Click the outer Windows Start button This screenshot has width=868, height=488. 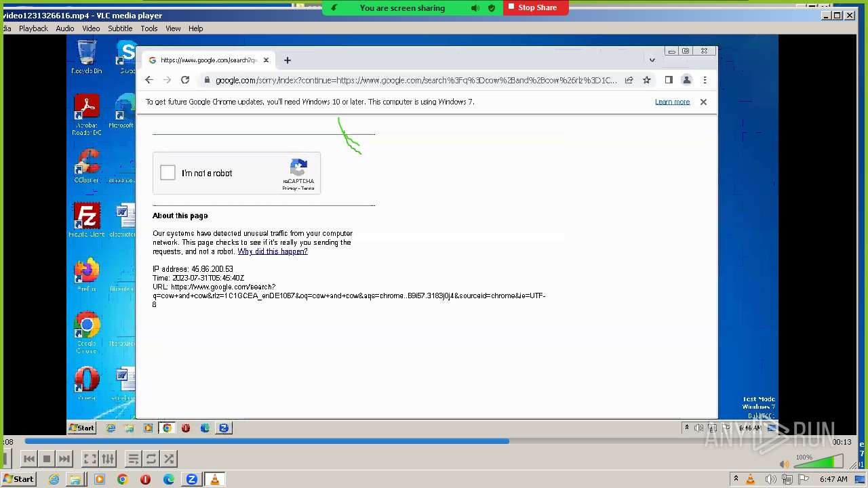pyautogui.click(x=18, y=479)
